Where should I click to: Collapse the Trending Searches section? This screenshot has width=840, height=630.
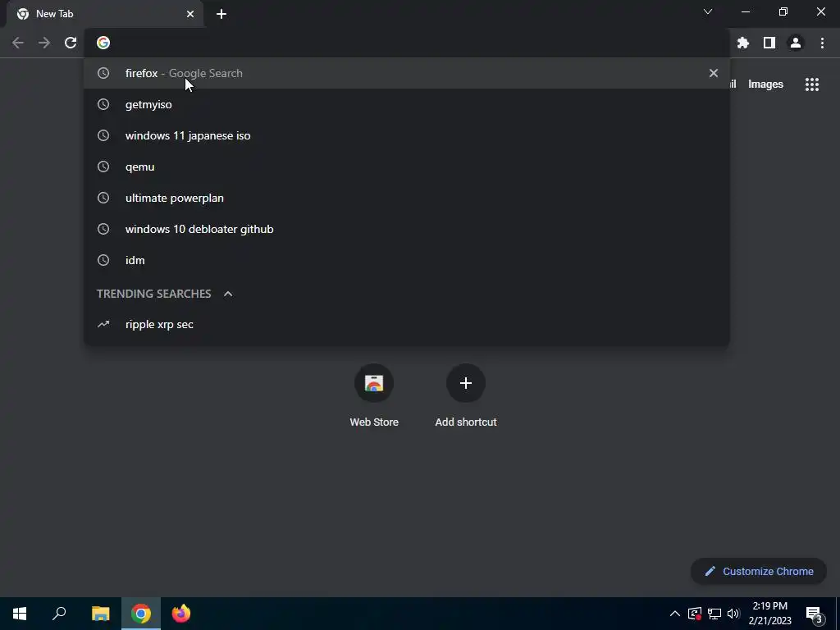click(228, 294)
